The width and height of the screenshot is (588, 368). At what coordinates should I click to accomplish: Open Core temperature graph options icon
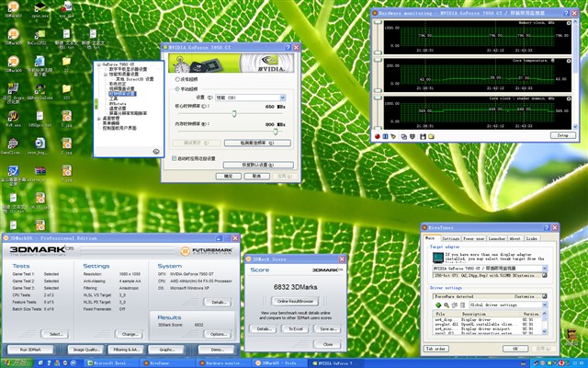tap(569, 61)
